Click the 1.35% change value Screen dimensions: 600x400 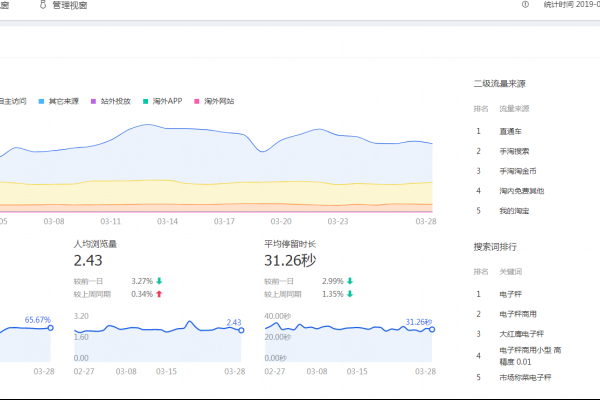[333, 294]
